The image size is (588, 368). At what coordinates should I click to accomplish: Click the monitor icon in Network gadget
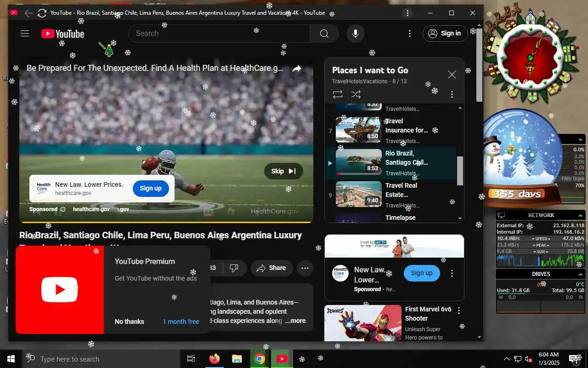[501, 215]
